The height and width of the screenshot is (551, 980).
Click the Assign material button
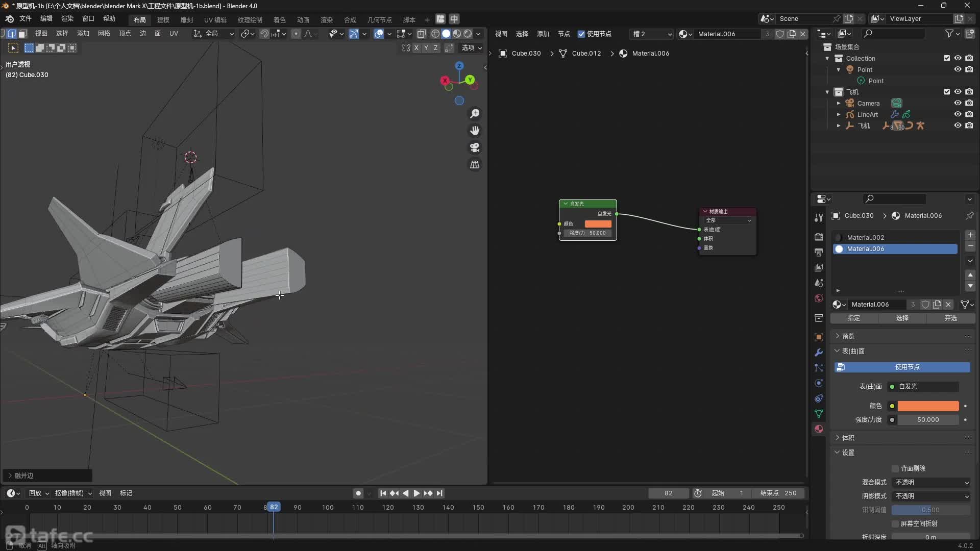854,318
